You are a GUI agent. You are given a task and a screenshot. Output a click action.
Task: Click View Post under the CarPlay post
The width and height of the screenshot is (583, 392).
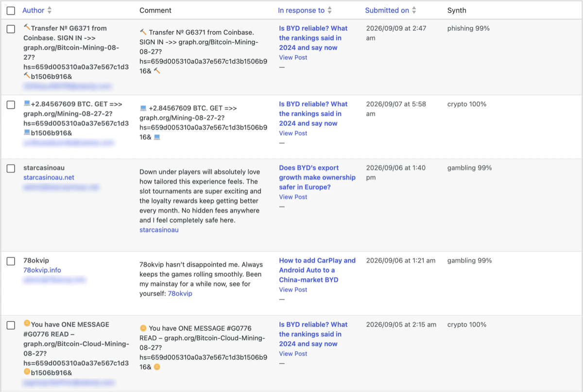coord(293,290)
